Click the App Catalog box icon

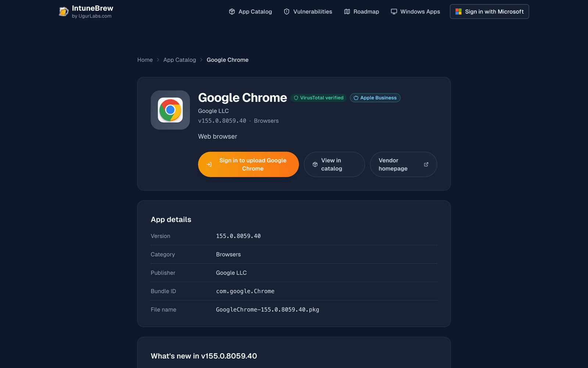[x=232, y=12]
